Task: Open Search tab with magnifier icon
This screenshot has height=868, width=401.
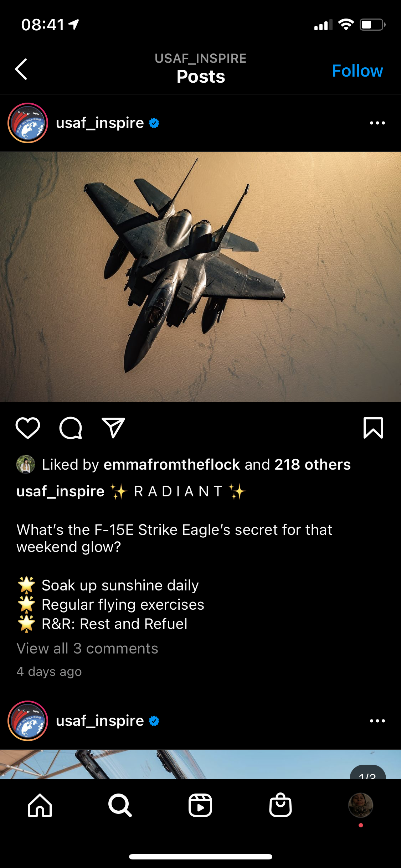Action: (120, 805)
